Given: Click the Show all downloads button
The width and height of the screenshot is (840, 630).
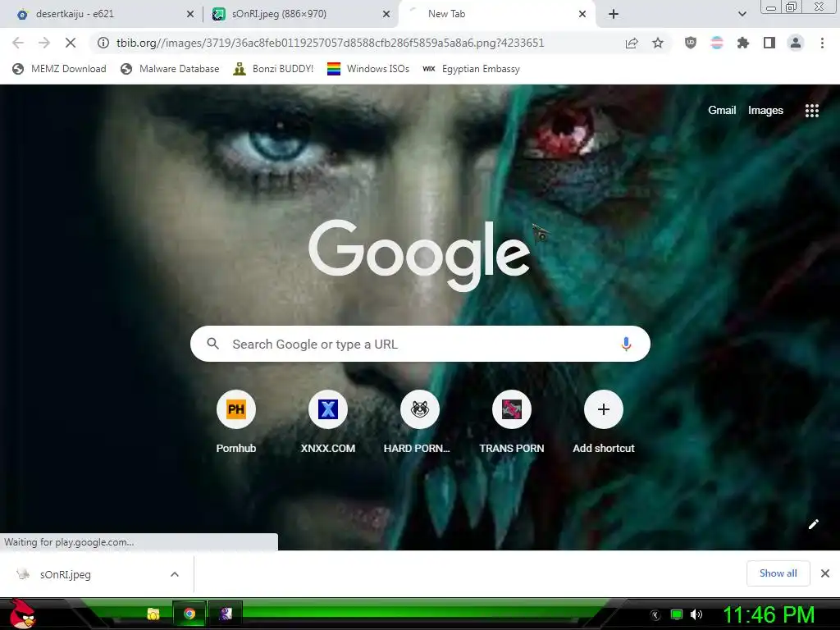Looking at the screenshot, I should click(x=778, y=573).
